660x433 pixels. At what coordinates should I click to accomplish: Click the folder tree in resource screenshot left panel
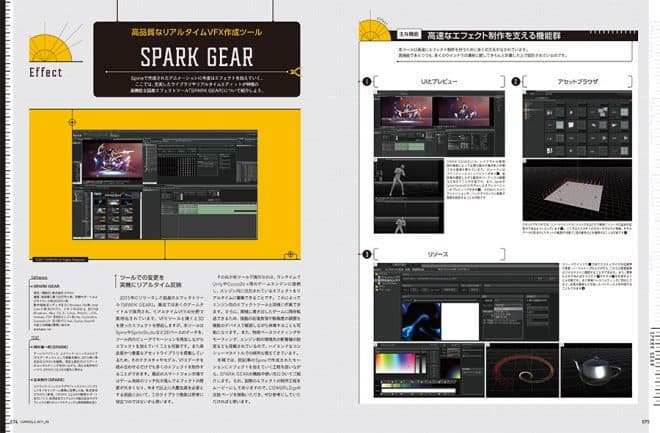click(x=386, y=282)
